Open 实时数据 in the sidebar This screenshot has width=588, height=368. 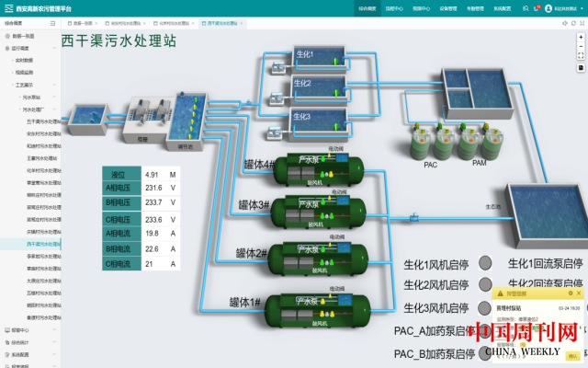[x=25, y=60]
